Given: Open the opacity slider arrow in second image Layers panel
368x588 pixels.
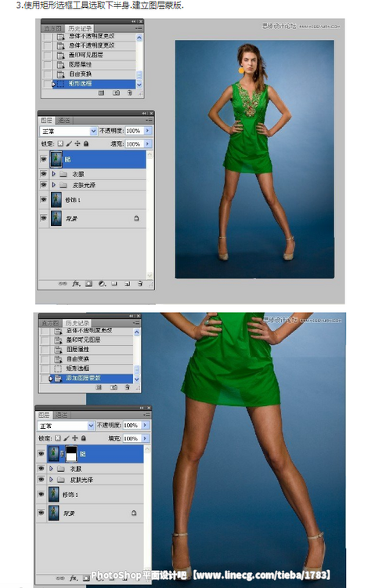Looking at the screenshot, I should pos(146,425).
